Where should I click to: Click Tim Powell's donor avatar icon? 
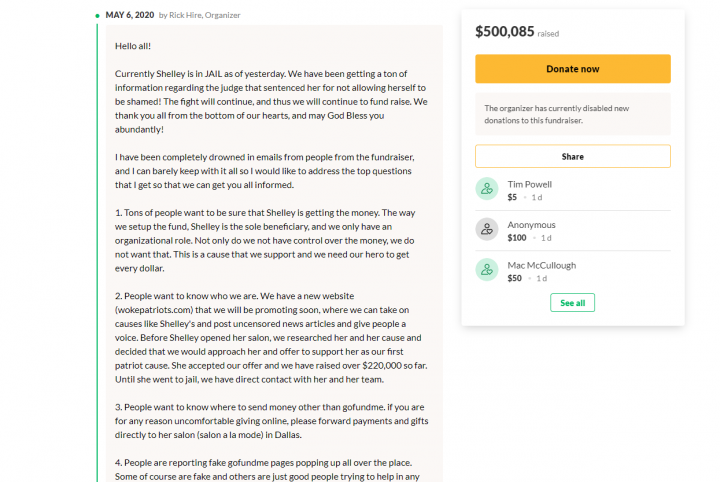pos(487,189)
